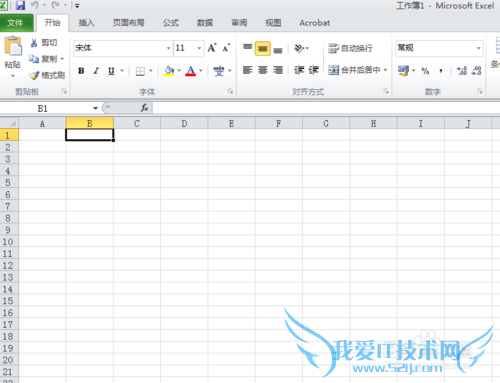Increase font size with large A
This screenshot has height=383, width=500.
(212, 48)
